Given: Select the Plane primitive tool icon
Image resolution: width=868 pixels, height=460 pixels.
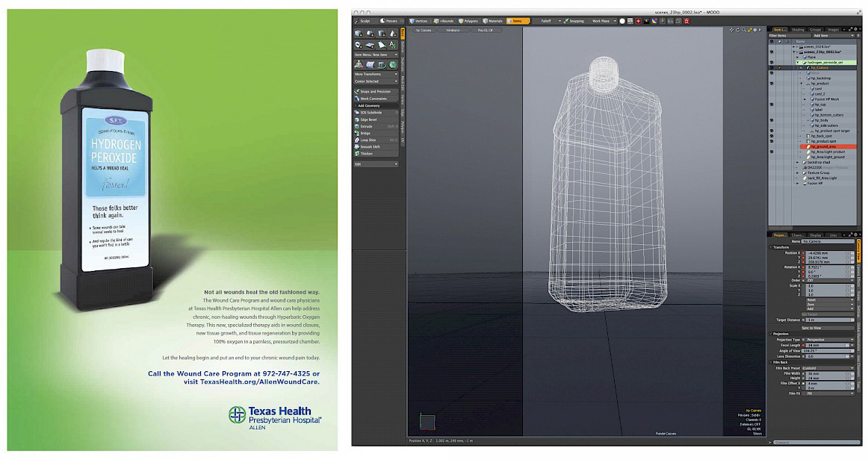Looking at the screenshot, I should pos(370,45).
